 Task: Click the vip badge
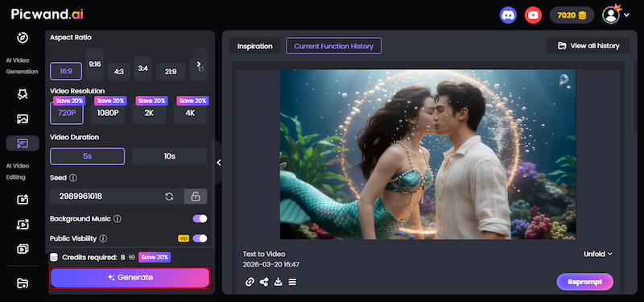184,238
